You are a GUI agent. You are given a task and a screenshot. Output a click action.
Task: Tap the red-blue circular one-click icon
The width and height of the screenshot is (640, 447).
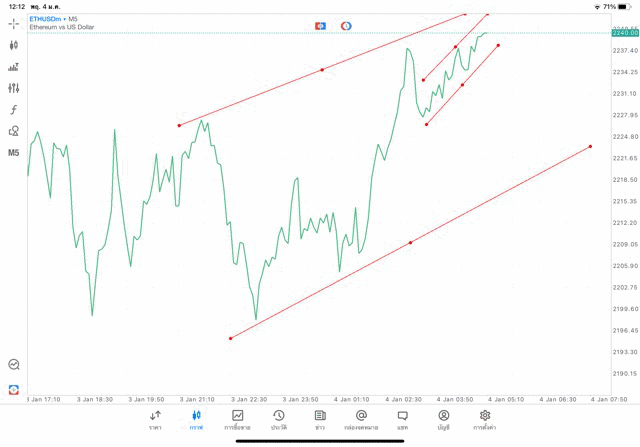[x=346, y=25]
